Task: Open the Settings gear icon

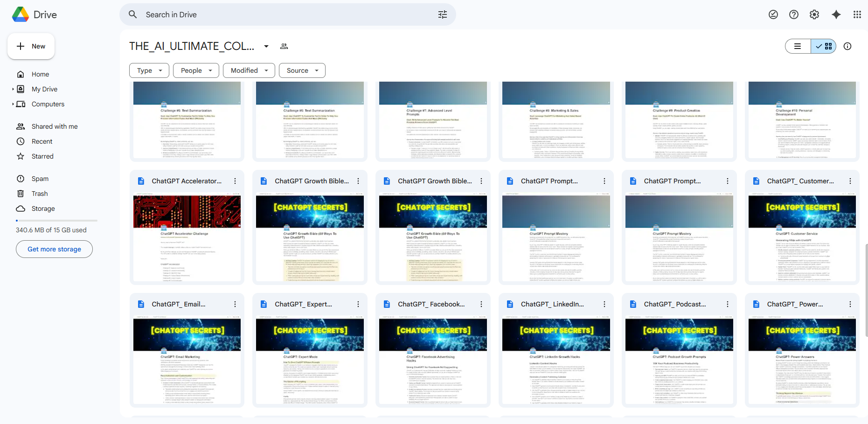Action: (814, 14)
